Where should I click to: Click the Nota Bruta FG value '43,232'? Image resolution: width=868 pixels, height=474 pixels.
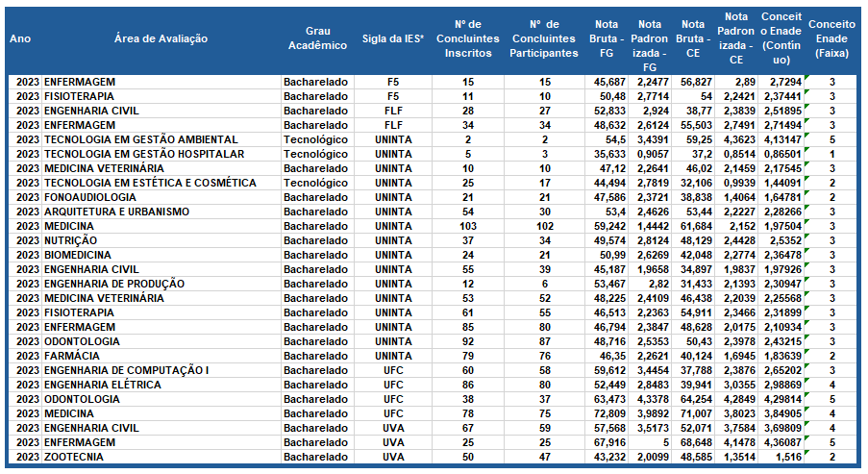pyautogui.click(x=609, y=457)
